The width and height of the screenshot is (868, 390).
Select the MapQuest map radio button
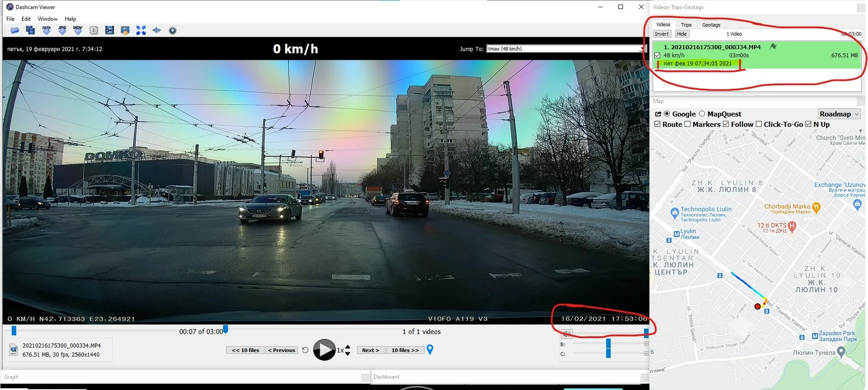point(702,114)
